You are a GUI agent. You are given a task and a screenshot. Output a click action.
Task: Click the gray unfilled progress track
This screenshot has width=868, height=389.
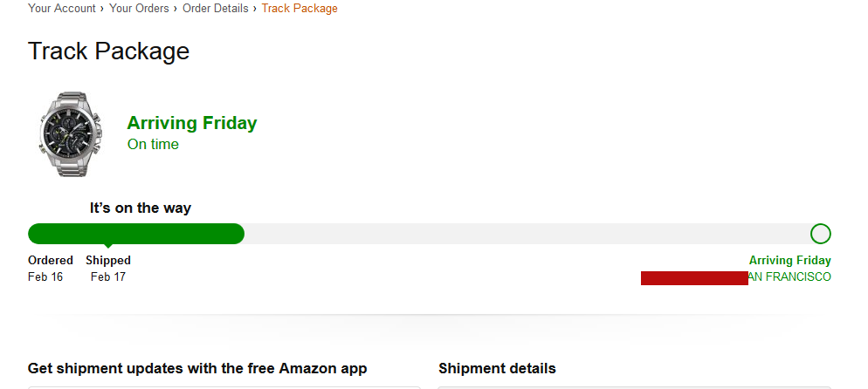pyautogui.click(x=524, y=234)
